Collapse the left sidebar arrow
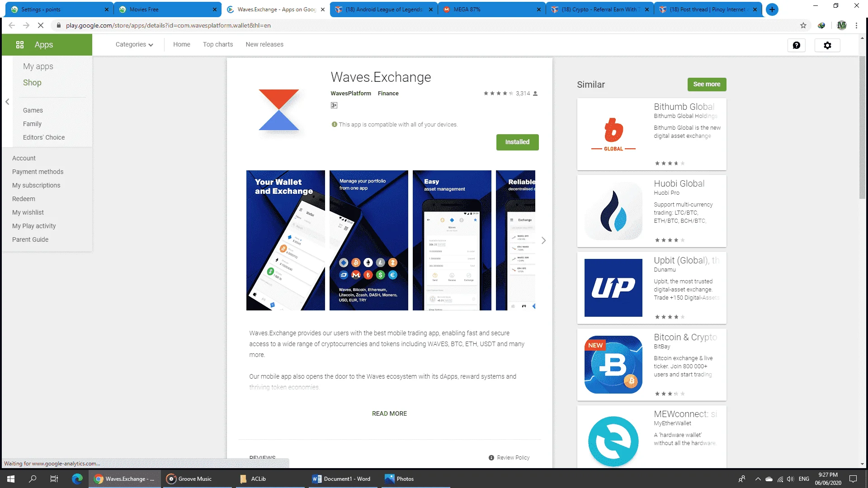The height and width of the screenshot is (488, 868). 7,102
